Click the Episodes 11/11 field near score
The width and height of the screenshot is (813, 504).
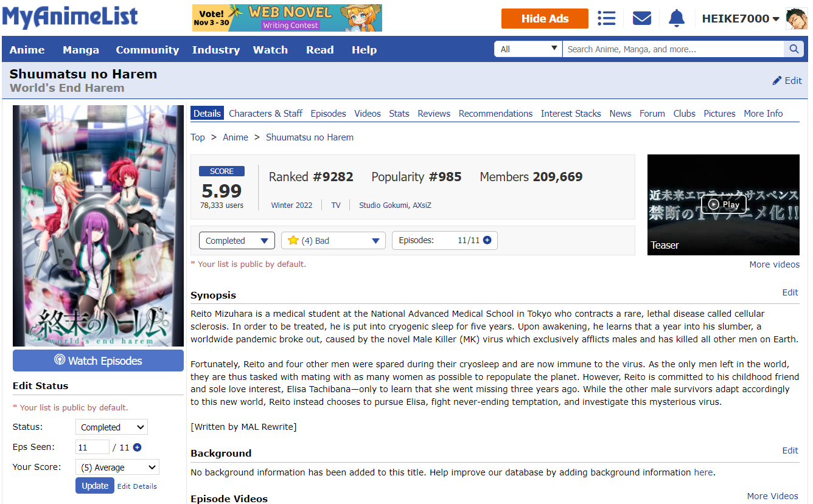point(445,240)
